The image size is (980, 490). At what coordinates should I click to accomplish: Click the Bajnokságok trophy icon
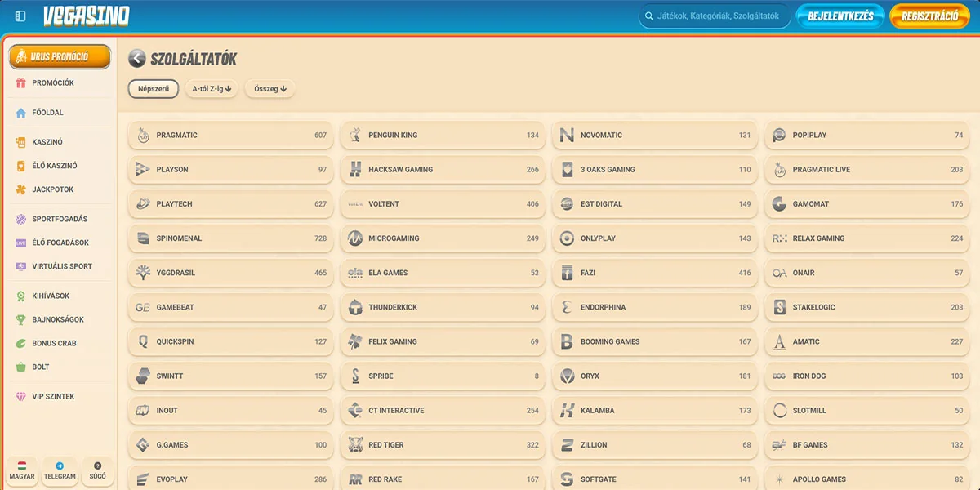pos(21,319)
